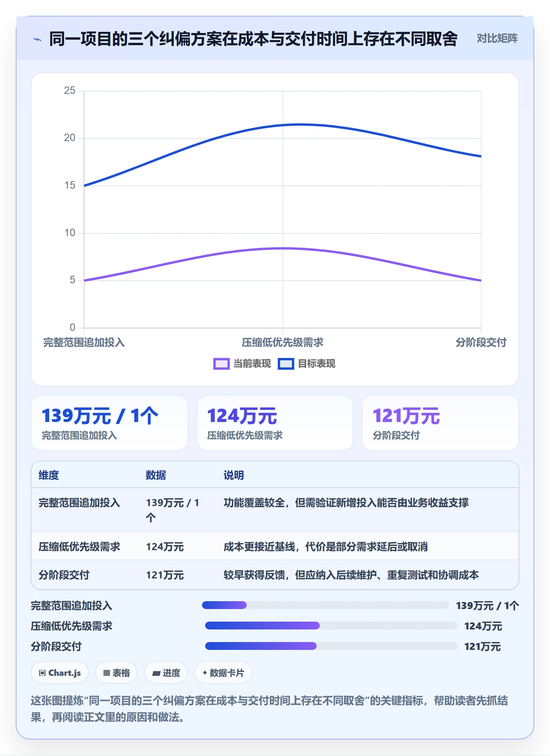Click x-axis label 完整范围追加投入
550x756 pixels.
click(84, 343)
